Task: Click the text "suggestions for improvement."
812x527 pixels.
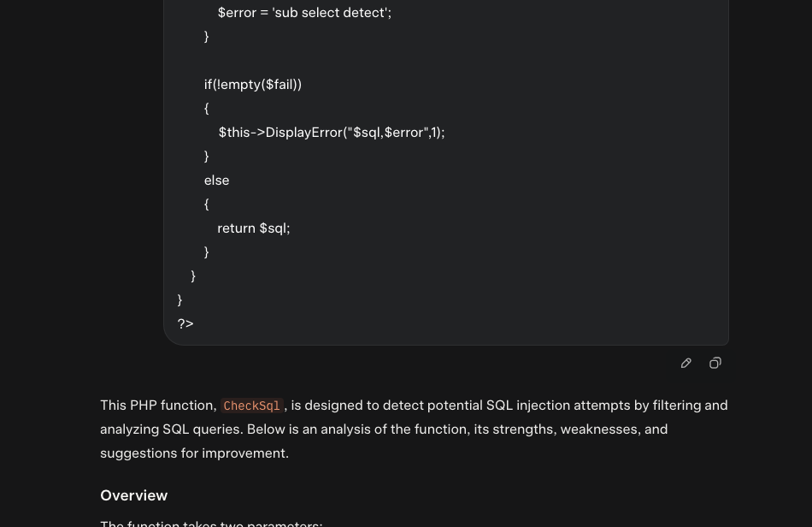Action: click(x=194, y=453)
